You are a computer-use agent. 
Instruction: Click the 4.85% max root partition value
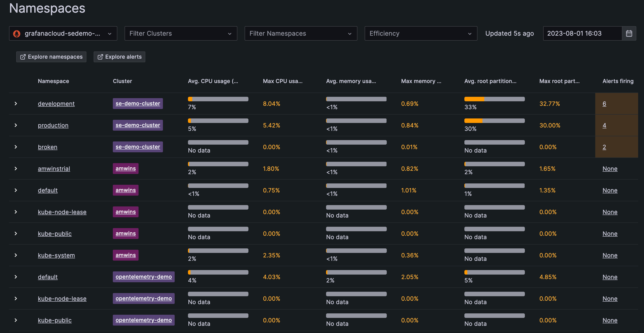point(548,277)
